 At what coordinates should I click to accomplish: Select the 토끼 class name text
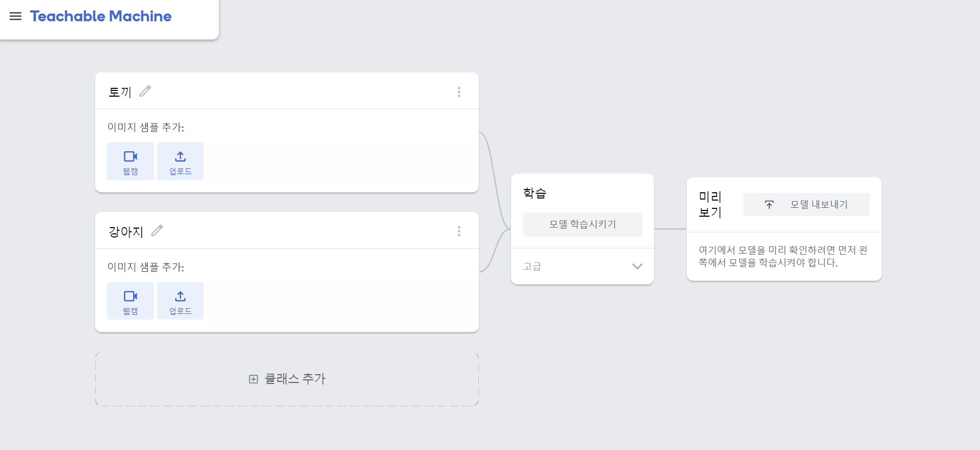tap(120, 92)
